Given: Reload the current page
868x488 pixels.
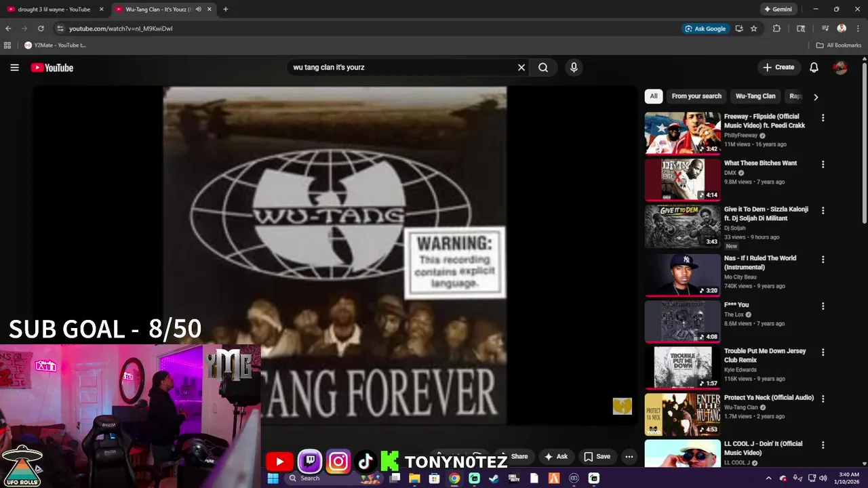Looking at the screenshot, I should point(41,28).
